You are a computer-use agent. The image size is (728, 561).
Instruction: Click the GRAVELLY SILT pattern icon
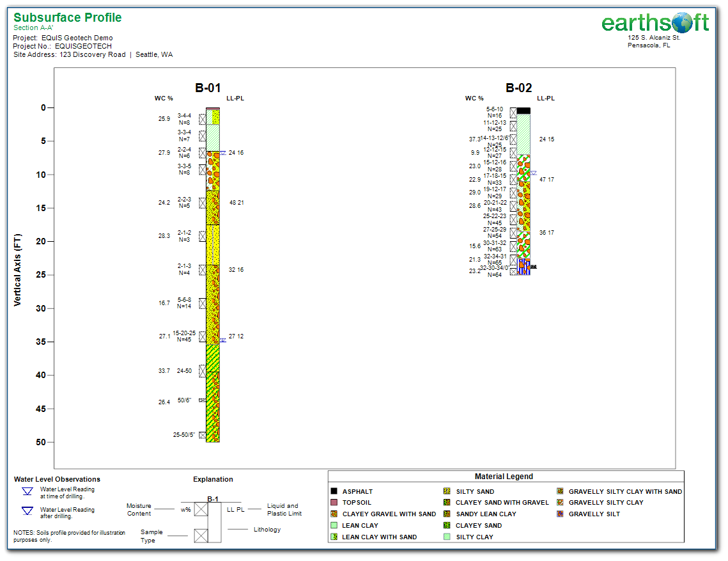point(561,514)
